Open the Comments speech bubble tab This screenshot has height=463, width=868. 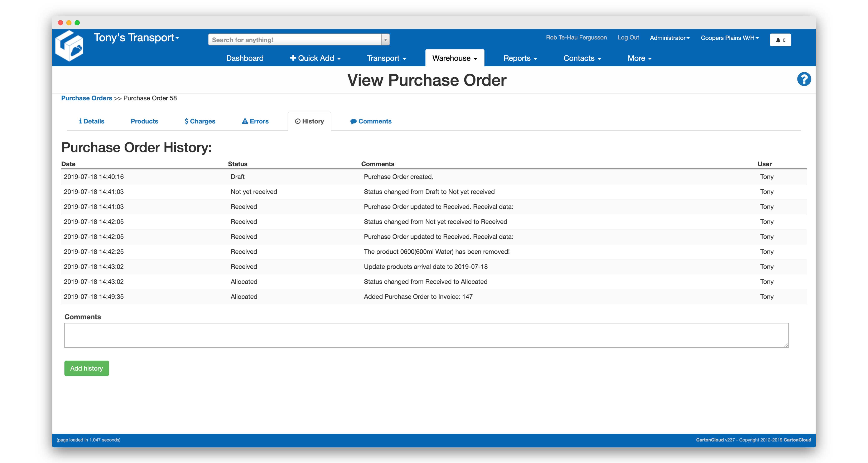coord(371,121)
